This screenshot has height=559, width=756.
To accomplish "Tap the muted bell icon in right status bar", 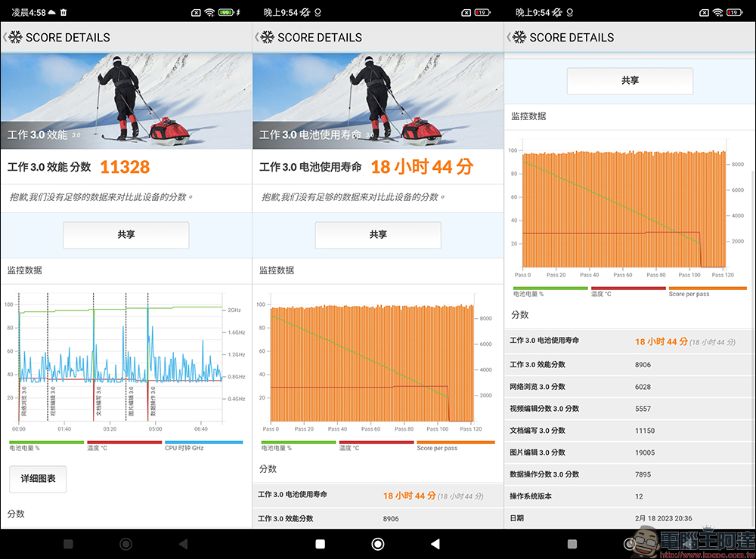I will pos(557,13).
